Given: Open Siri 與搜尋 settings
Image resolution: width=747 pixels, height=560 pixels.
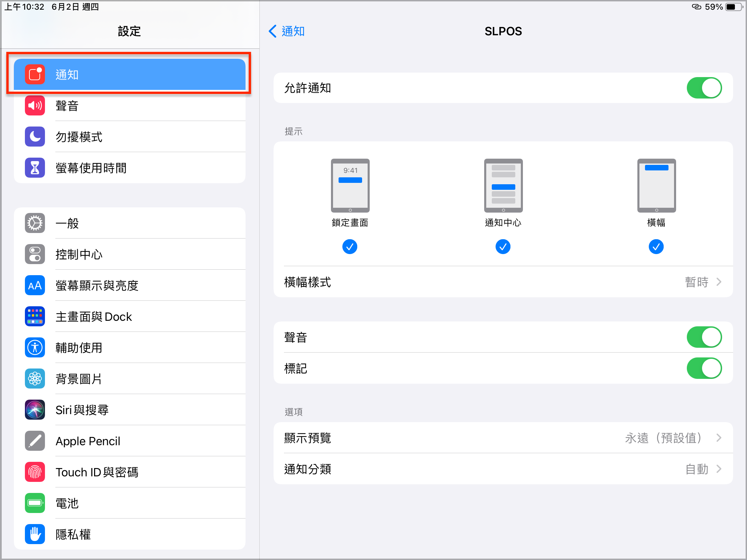Looking at the screenshot, I should (130, 410).
